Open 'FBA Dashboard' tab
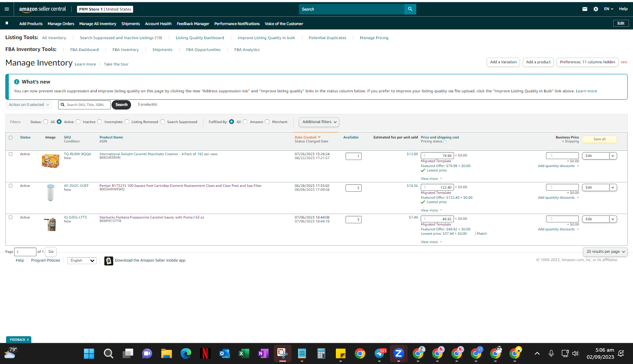This screenshot has width=633, height=364. pyautogui.click(x=84, y=50)
